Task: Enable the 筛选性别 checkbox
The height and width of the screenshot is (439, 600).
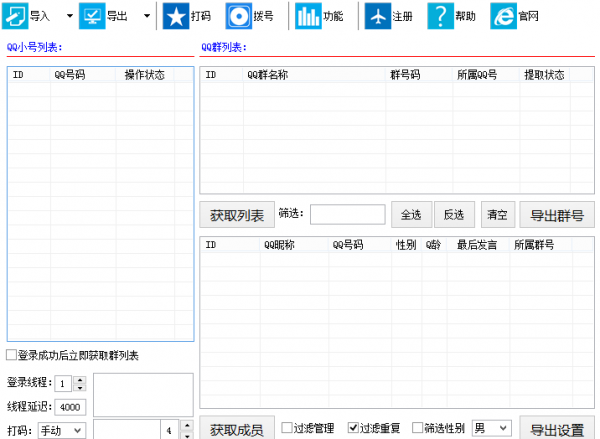Action: 417,427
